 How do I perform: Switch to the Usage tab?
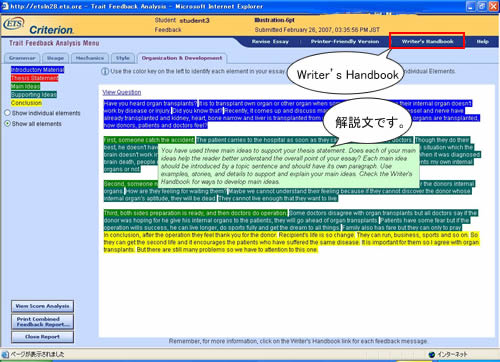coord(55,58)
